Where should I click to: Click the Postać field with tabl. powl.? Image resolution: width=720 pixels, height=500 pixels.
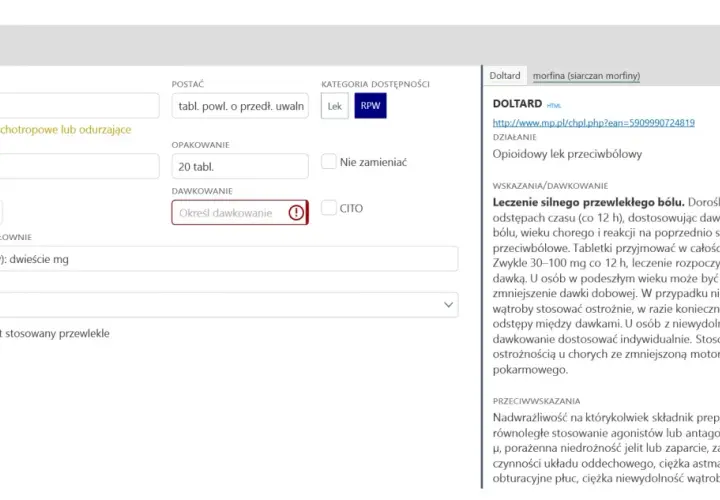[240, 106]
